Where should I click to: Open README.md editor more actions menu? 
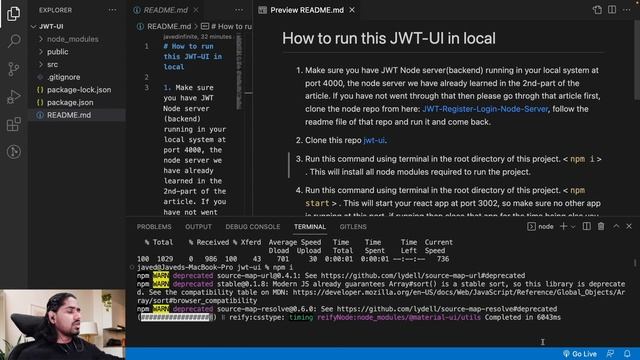239,10
